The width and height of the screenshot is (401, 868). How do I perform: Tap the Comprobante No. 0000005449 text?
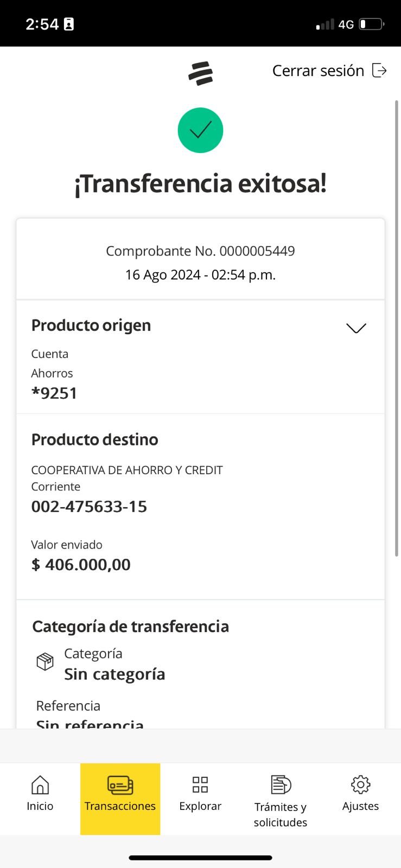click(x=200, y=251)
